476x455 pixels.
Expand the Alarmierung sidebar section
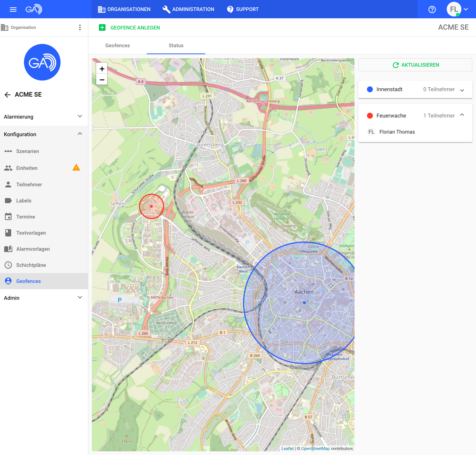(80, 116)
